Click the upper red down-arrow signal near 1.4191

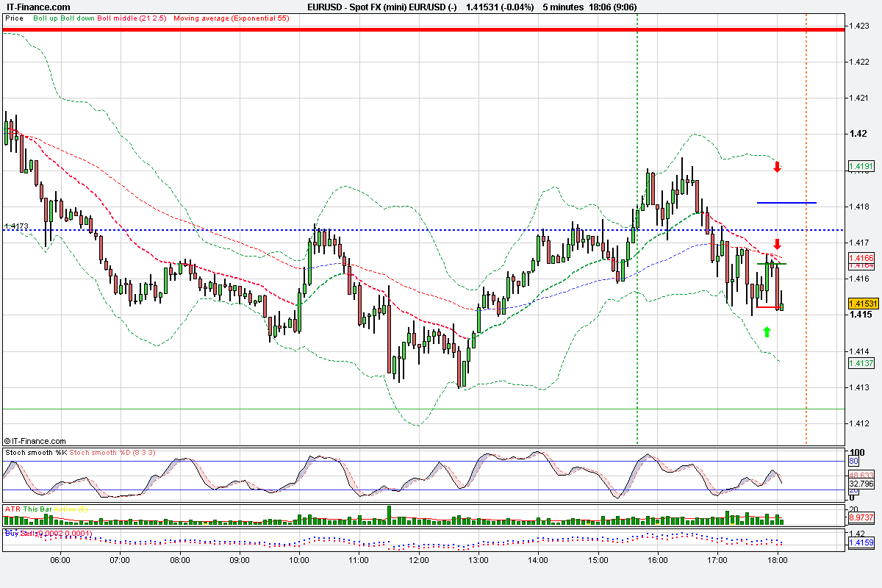click(778, 168)
